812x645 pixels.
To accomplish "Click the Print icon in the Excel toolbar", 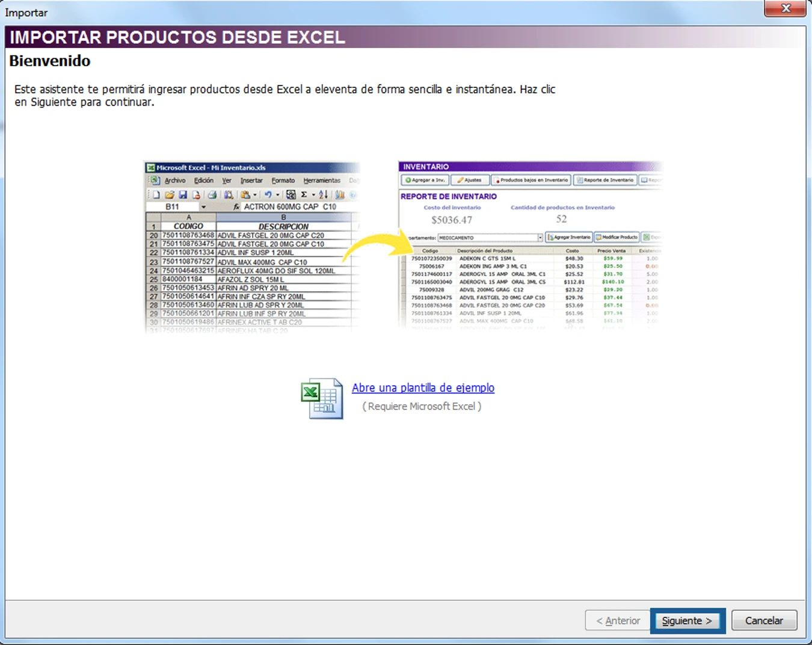I will click(213, 194).
